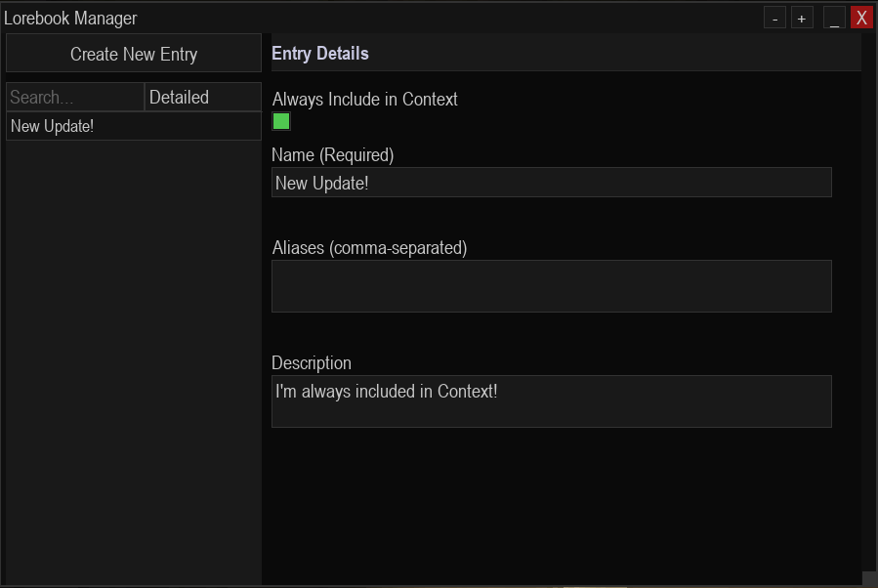This screenshot has height=588, width=878.
Task: Click inside the empty Aliases text box
Action: coord(552,286)
